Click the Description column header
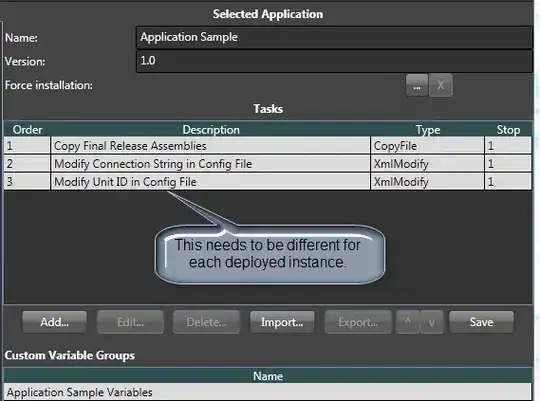This screenshot has height=401, width=540. click(x=211, y=130)
